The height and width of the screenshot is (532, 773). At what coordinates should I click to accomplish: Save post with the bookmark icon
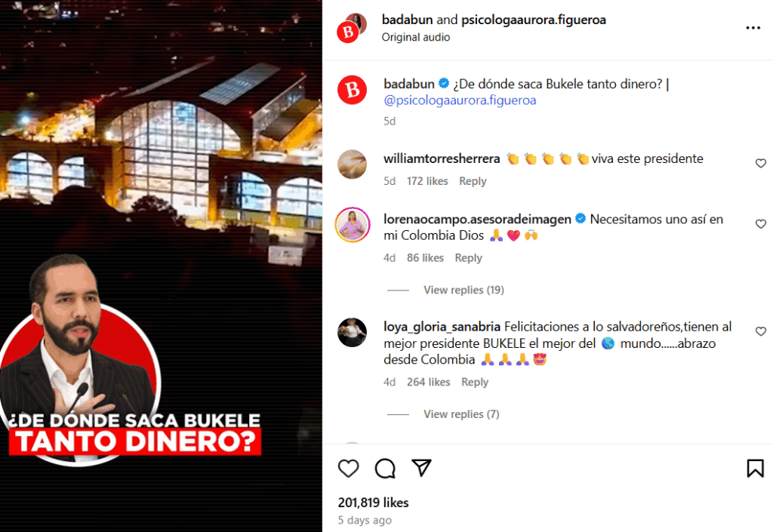point(755,469)
